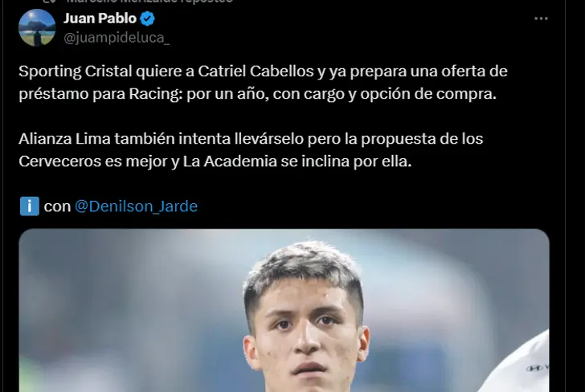Click the Hyundai logo on the white shirt
Screen dimensions: 585x392
tap(534, 368)
